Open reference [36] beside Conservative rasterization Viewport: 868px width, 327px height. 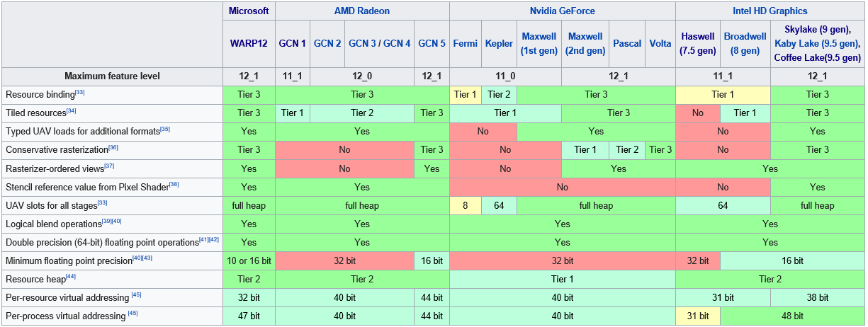pos(113,147)
